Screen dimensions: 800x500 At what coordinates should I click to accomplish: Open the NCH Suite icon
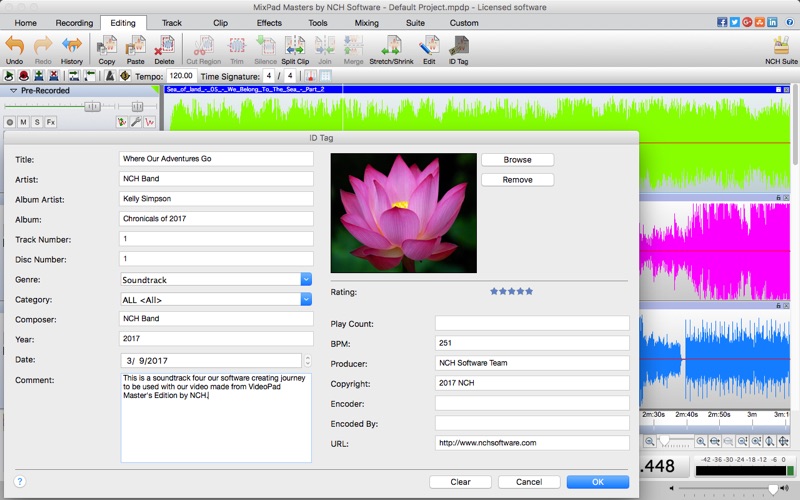coord(781,47)
